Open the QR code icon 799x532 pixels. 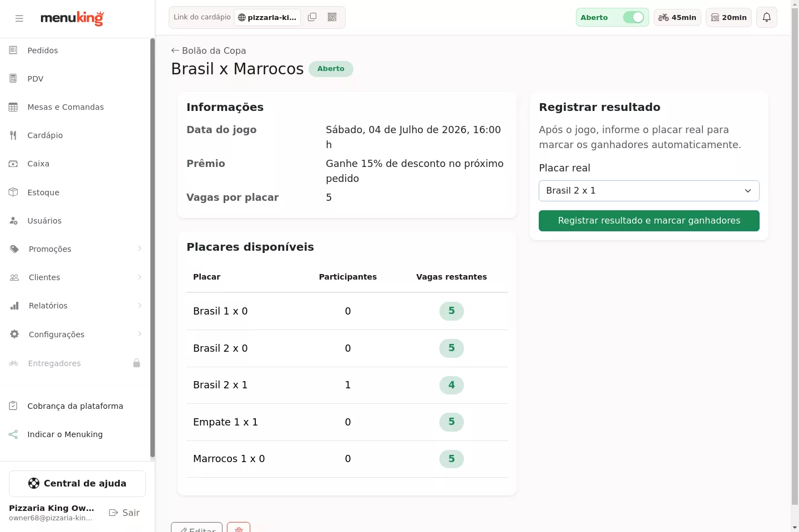coord(332,17)
